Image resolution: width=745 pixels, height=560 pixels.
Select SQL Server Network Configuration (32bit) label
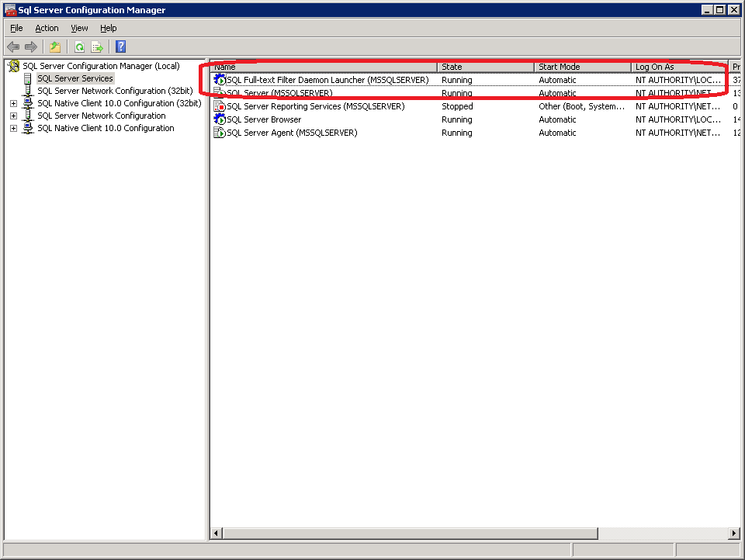115,91
